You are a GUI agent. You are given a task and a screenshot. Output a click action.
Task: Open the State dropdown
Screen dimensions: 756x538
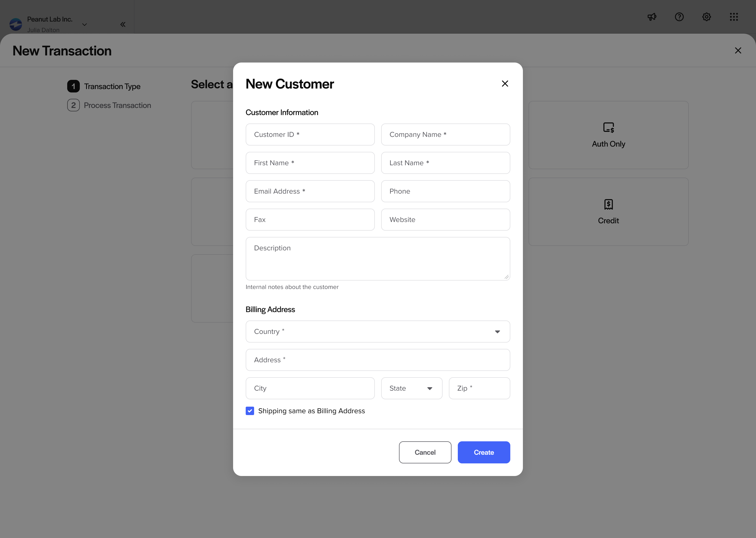pos(411,388)
